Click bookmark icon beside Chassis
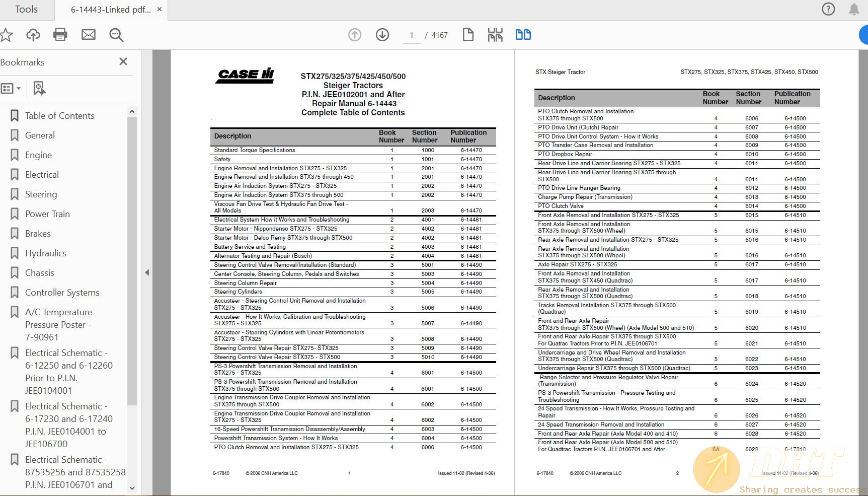The width and height of the screenshot is (868, 496). 15,273
